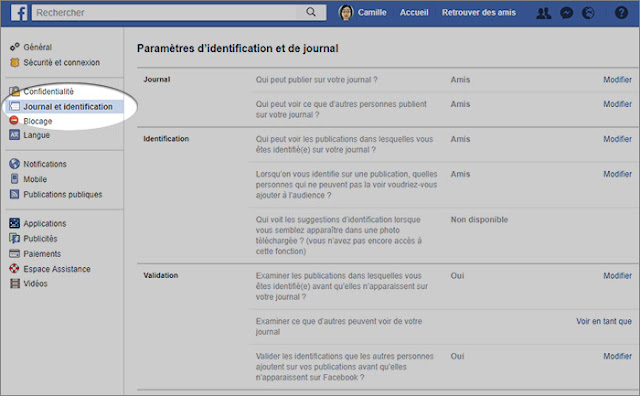640x396 pixels.
Task: Click the Sécurité et connexion badge icon
Action: pyautogui.click(x=15, y=62)
